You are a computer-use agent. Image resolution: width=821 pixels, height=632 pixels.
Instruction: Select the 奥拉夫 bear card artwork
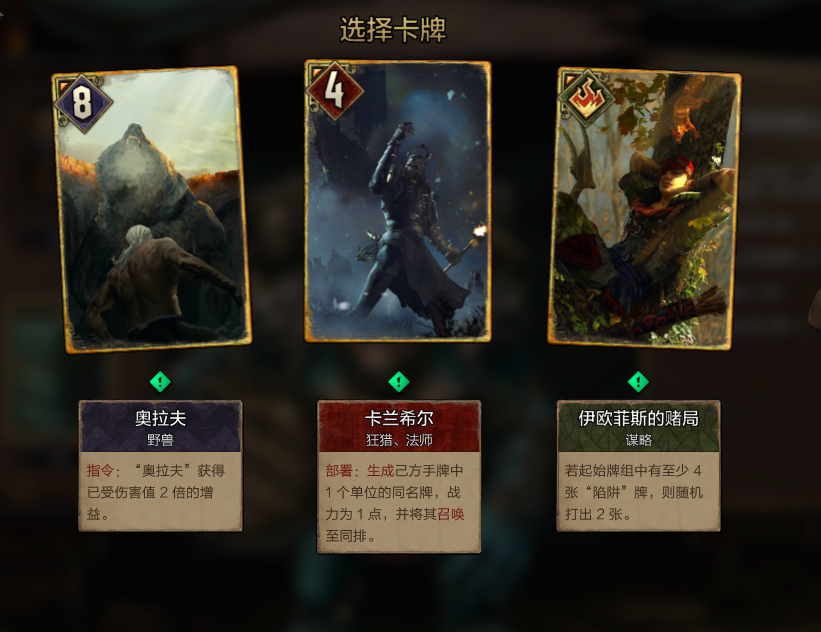(152, 209)
